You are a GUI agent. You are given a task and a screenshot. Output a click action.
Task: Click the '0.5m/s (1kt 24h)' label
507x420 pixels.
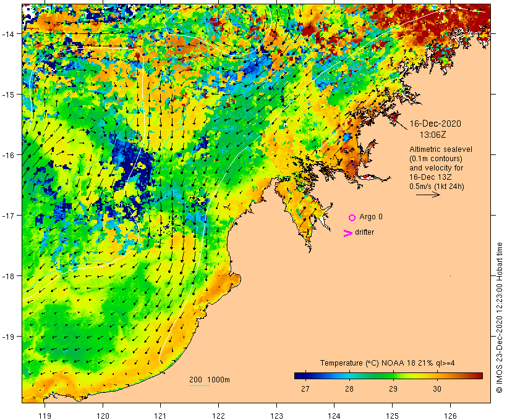pos(437,187)
